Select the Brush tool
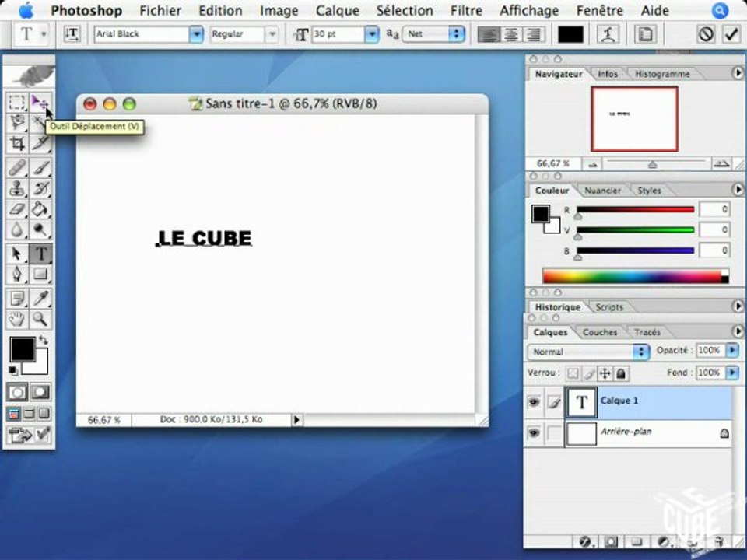Viewport: 747px width, 560px height. pos(40,168)
